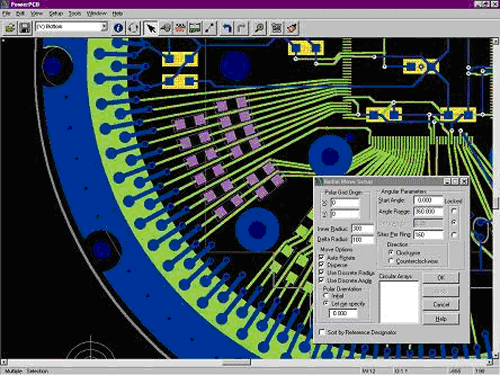Open the ECO toolbox line icon
This screenshot has width=500, height=375.
(210, 28)
